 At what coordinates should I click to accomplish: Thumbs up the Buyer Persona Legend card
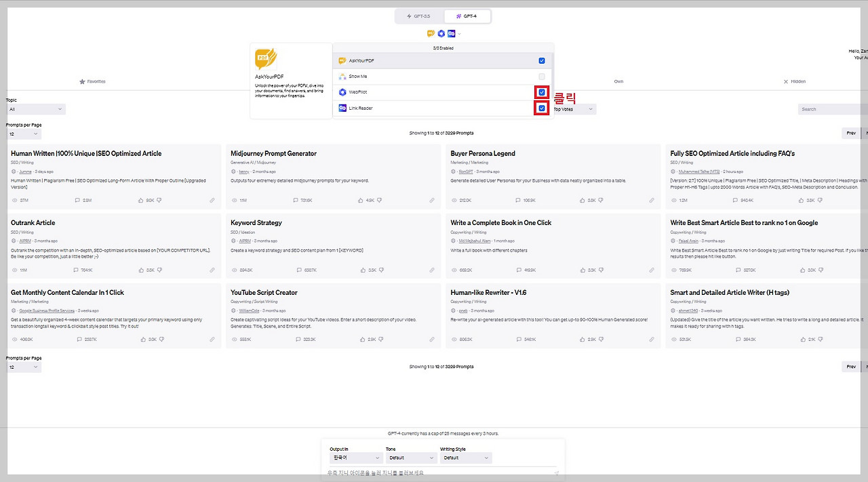582,201
